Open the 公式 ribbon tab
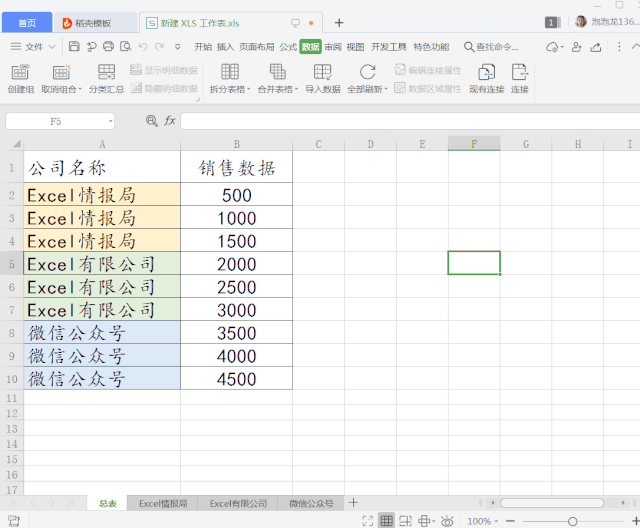Screen dimensions: 640x528 288,47
